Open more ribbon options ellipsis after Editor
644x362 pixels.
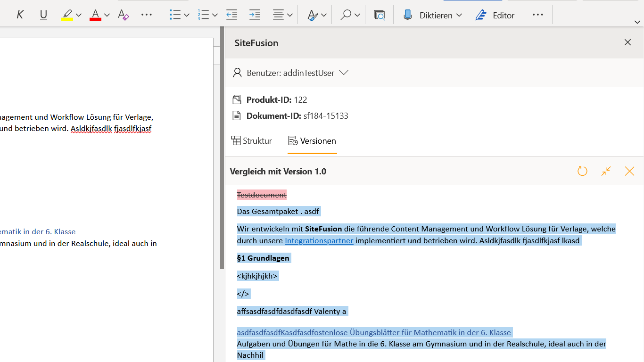538,15
